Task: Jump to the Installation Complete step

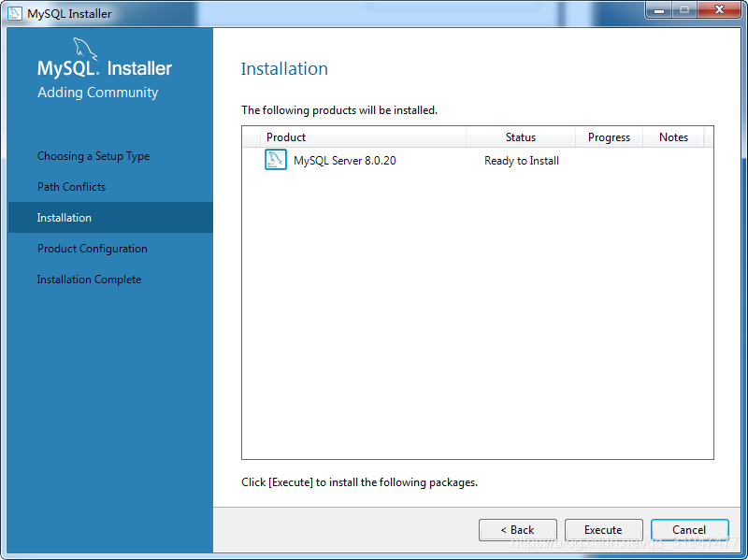Action: pos(89,280)
